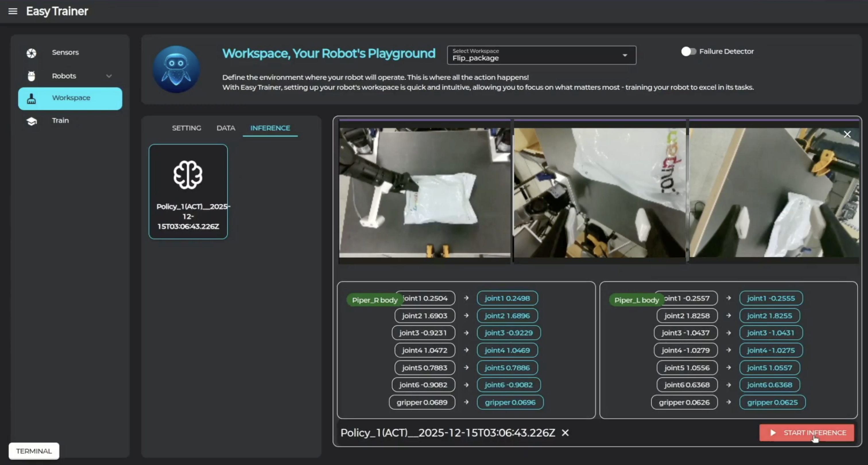Expand the Robots submenu chevron
Screen dimensions: 868x465
click(x=109, y=76)
